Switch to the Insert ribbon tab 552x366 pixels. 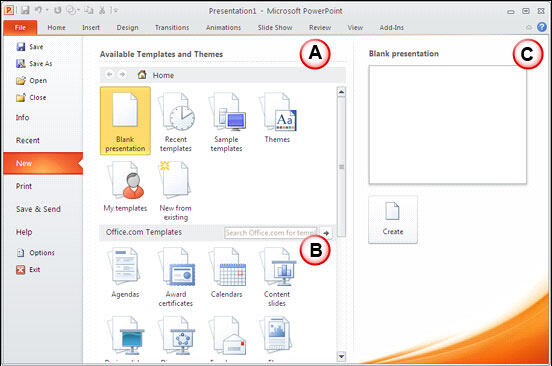pos(91,27)
